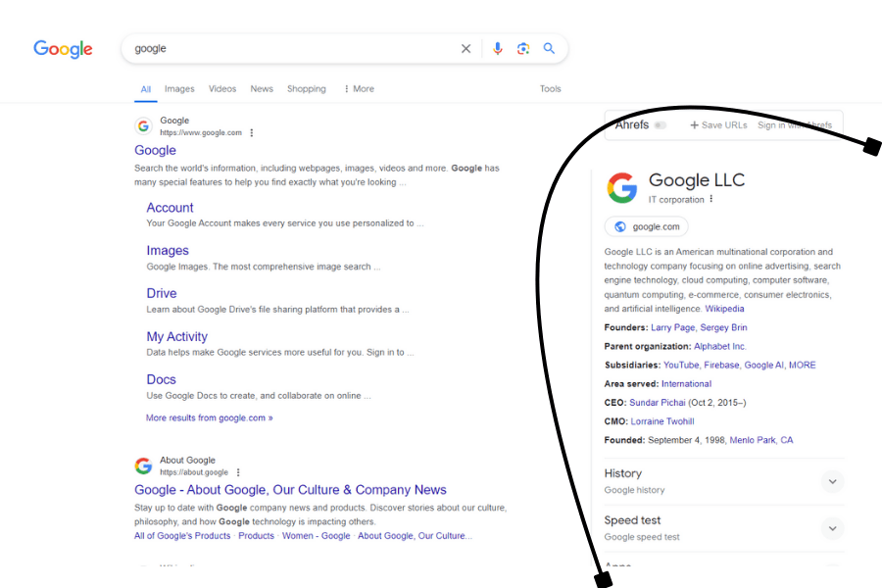Viewport: 882px width, 588px height.
Task: Switch to the Images tab
Action: (x=179, y=89)
